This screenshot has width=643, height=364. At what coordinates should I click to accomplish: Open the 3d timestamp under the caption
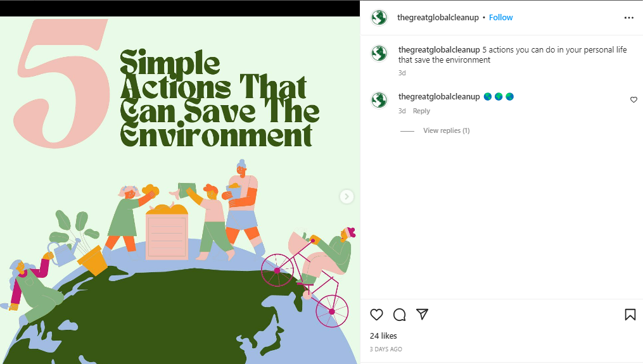(402, 73)
